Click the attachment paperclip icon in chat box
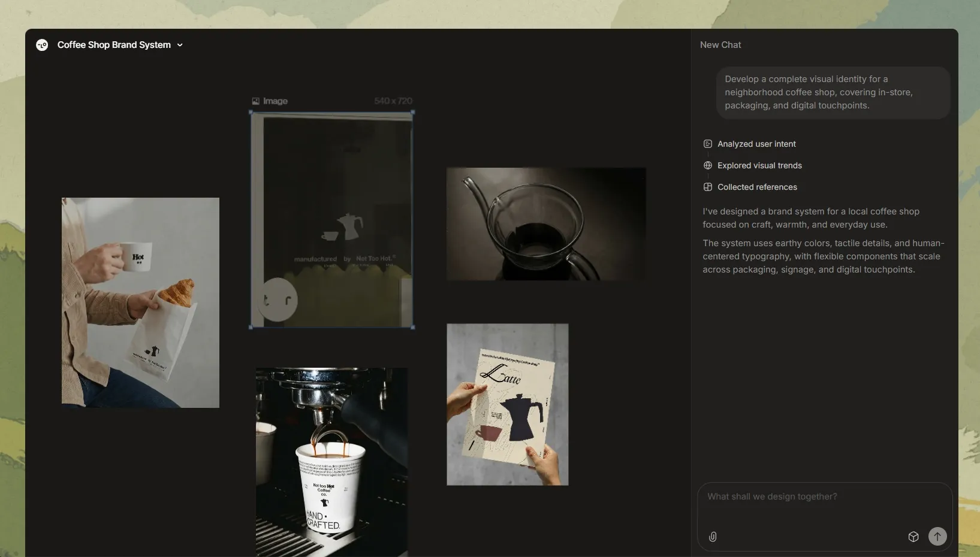This screenshot has width=980, height=557. [713, 537]
